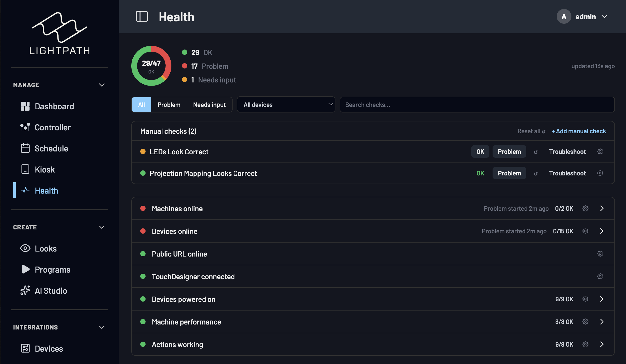Mark Projection Mapping Looks Correct as OK

[x=480, y=173]
